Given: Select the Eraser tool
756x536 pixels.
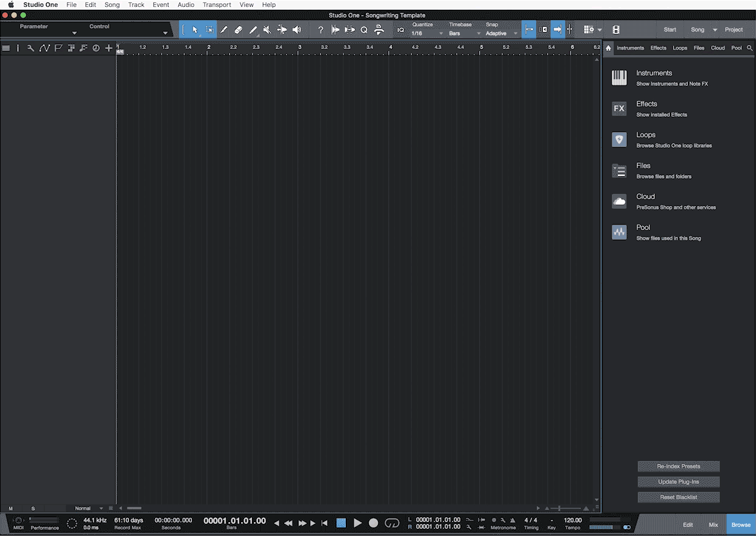Looking at the screenshot, I should click(x=237, y=29).
